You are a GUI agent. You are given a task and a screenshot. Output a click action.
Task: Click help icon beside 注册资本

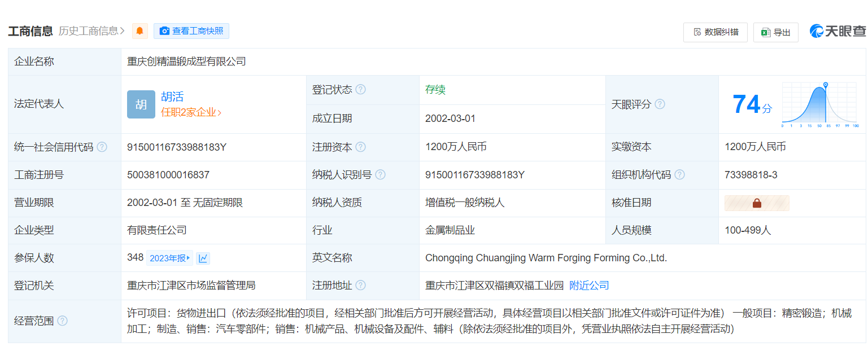coord(360,147)
